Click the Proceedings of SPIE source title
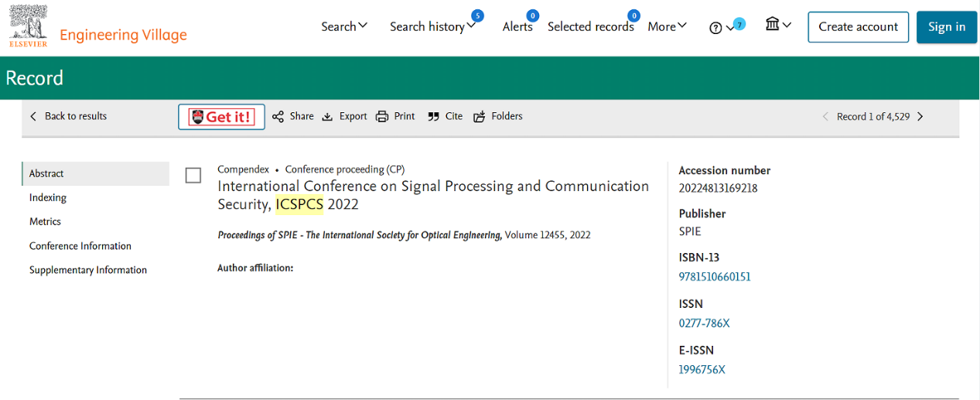980x400 pixels. tap(360, 234)
